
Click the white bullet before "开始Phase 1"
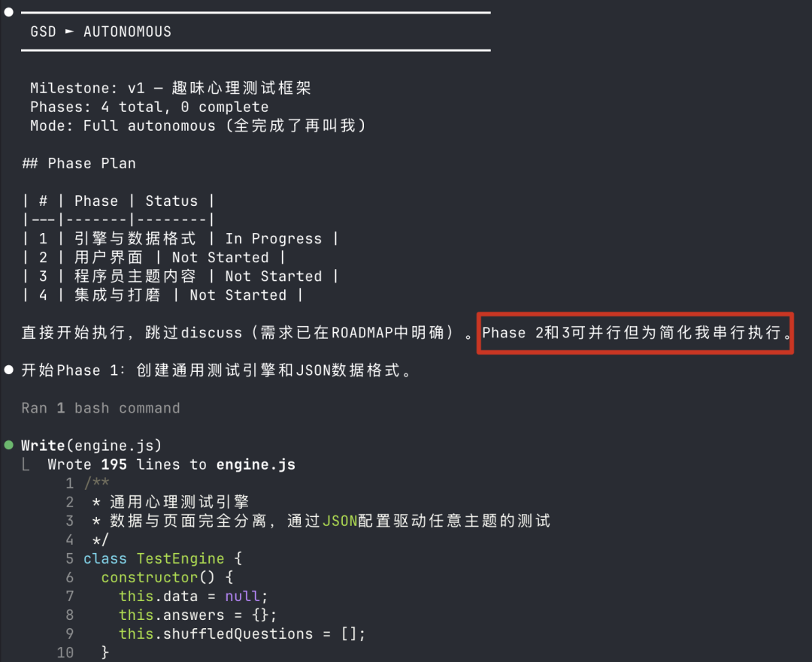coord(9,370)
